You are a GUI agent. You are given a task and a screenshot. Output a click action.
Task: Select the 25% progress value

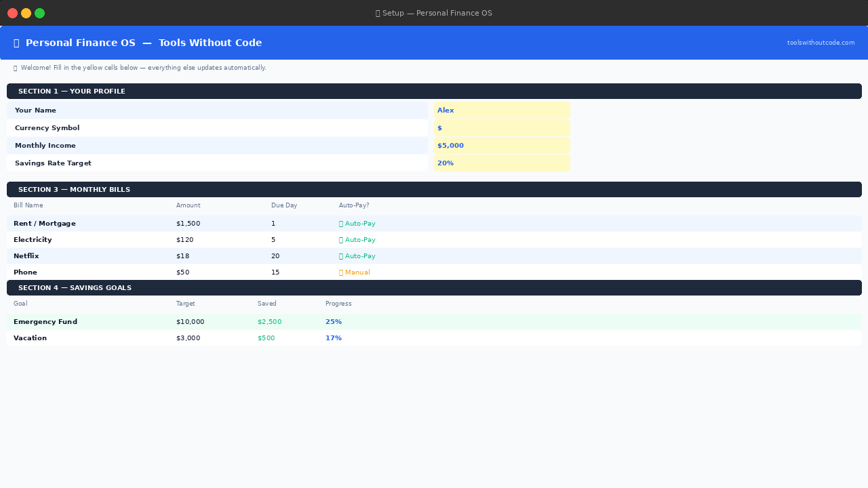coord(334,322)
